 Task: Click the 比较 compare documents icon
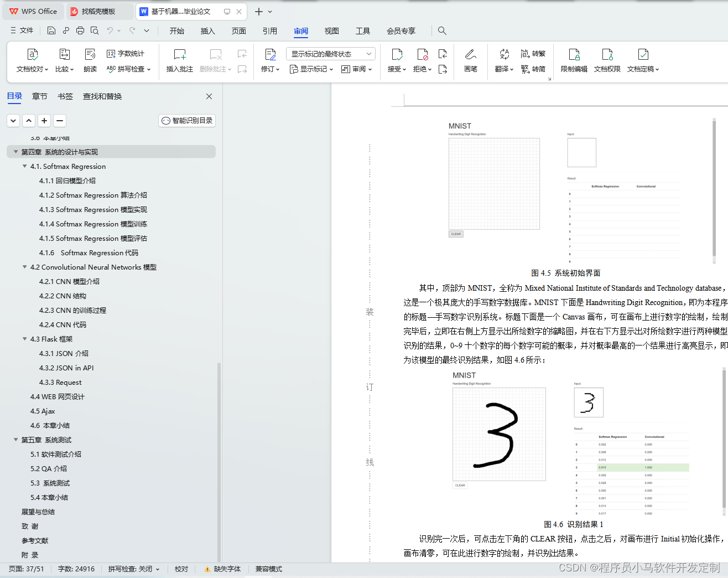coord(64,61)
